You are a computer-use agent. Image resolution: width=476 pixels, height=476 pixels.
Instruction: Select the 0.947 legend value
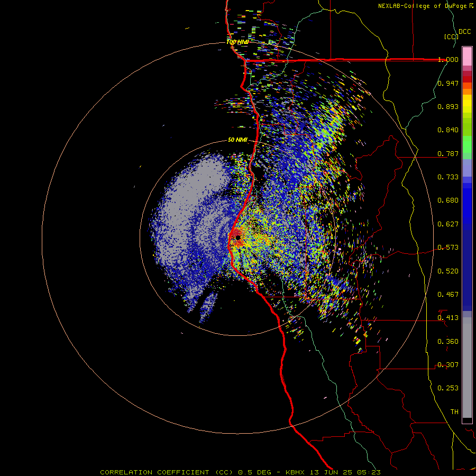coord(448,83)
